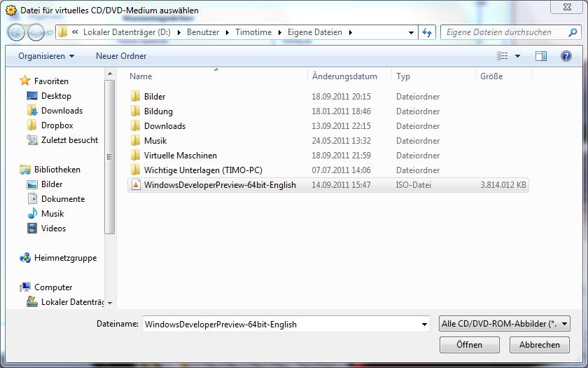Click the '14.09.2011 15:47' date cell
This screenshot has height=368, width=588.
342,185
